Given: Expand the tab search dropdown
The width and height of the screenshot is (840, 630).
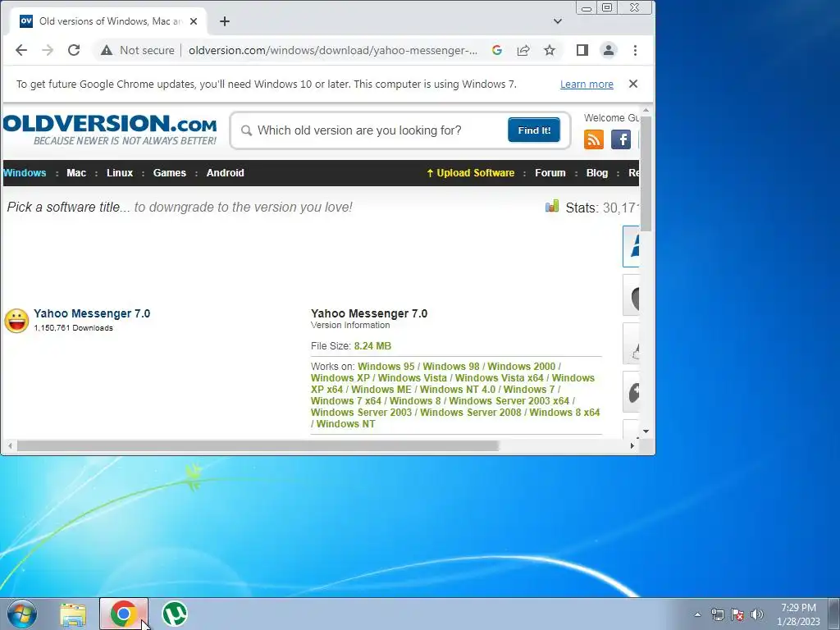Looking at the screenshot, I should [558, 21].
